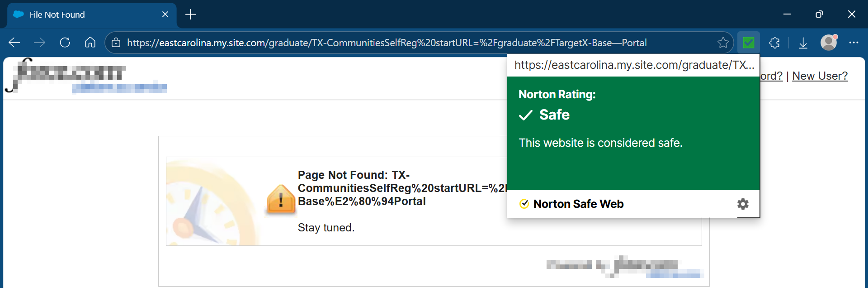Show the Downloads panel
This screenshot has height=288, width=868.
coord(803,43)
